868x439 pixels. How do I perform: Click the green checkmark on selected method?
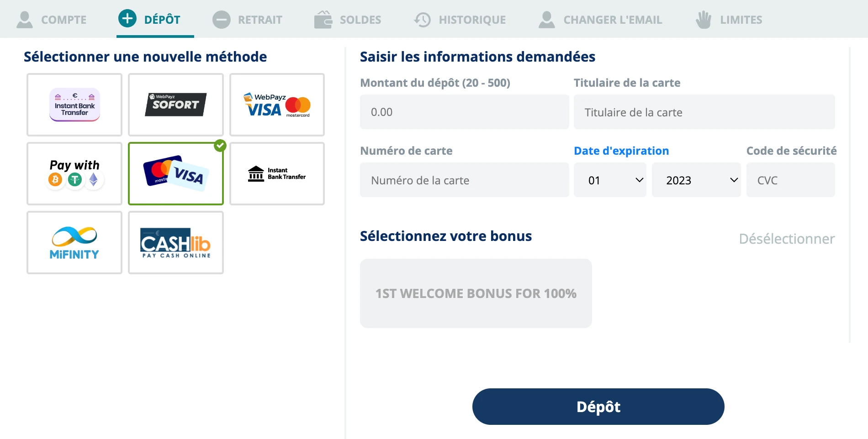(x=220, y=146)
